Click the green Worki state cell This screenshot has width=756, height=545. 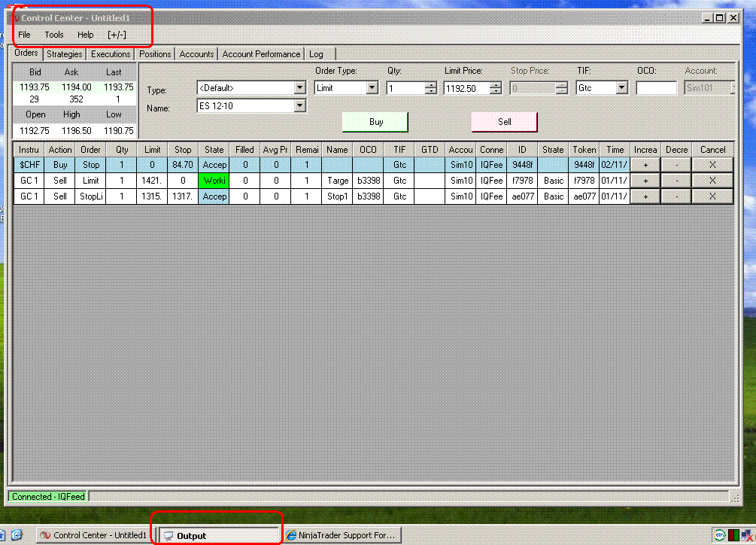tap(214, 181)
